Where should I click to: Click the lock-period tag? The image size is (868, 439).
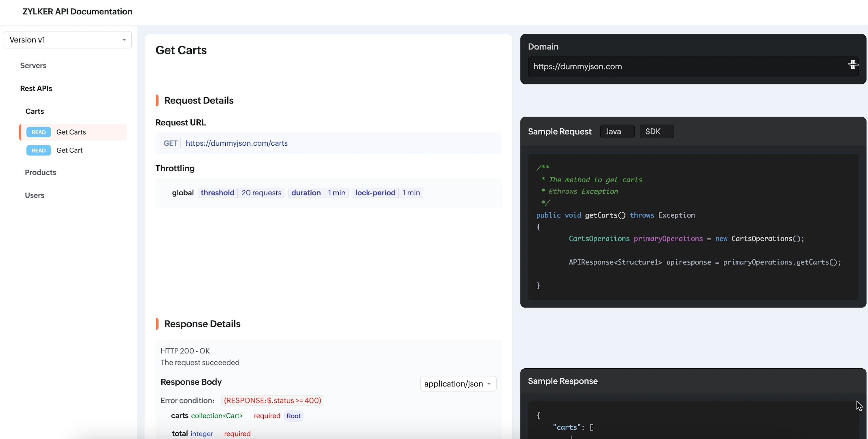(x=375, y=192)
